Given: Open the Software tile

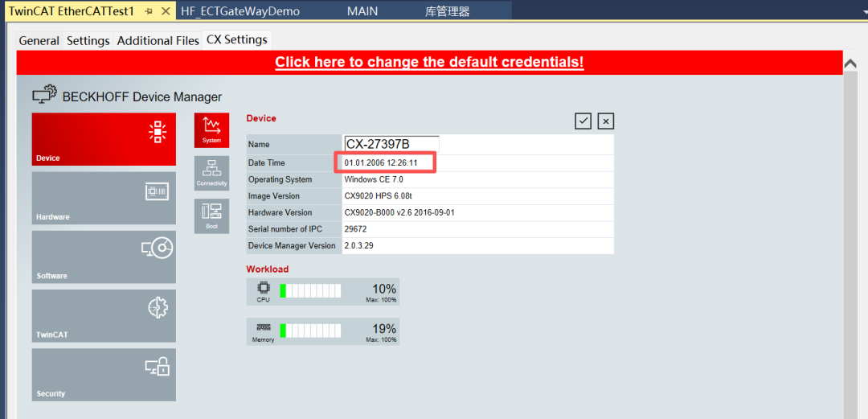Looking at the screenshot, I should point(104,257).
